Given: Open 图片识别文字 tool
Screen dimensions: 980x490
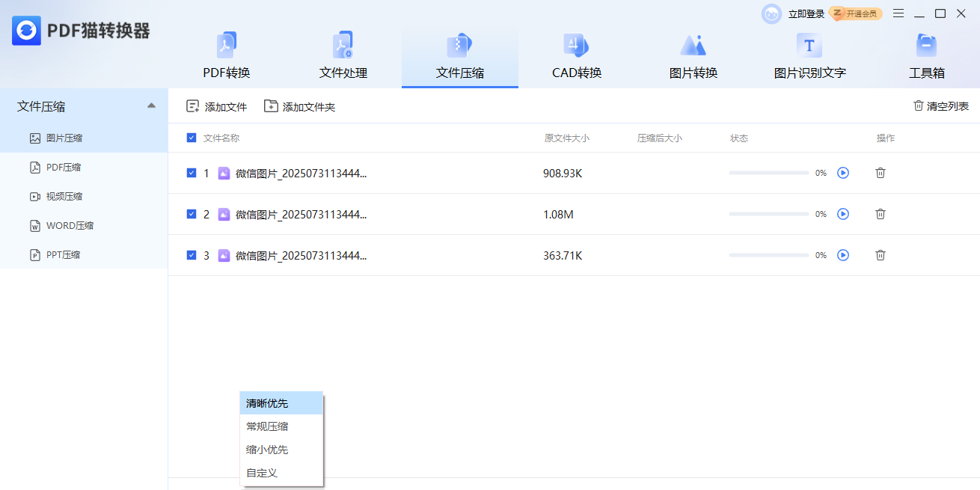Looking at the screenshot, I should click(809, 56).
